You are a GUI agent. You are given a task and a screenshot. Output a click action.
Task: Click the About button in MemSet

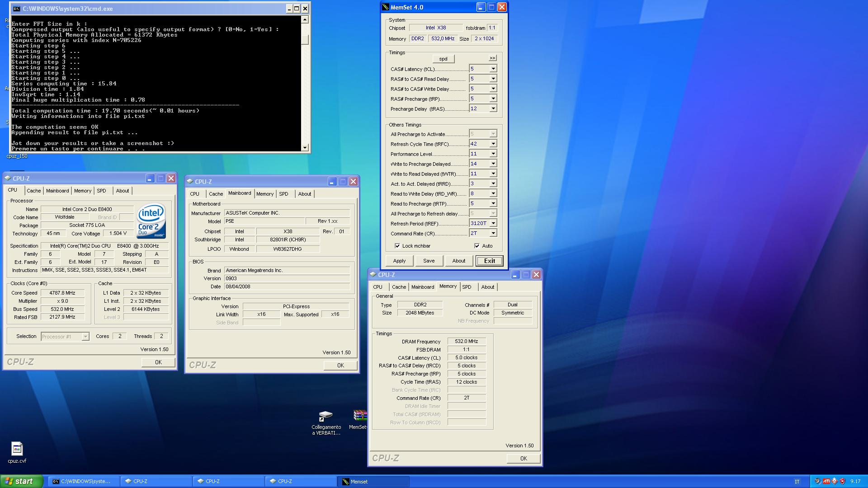458,261
